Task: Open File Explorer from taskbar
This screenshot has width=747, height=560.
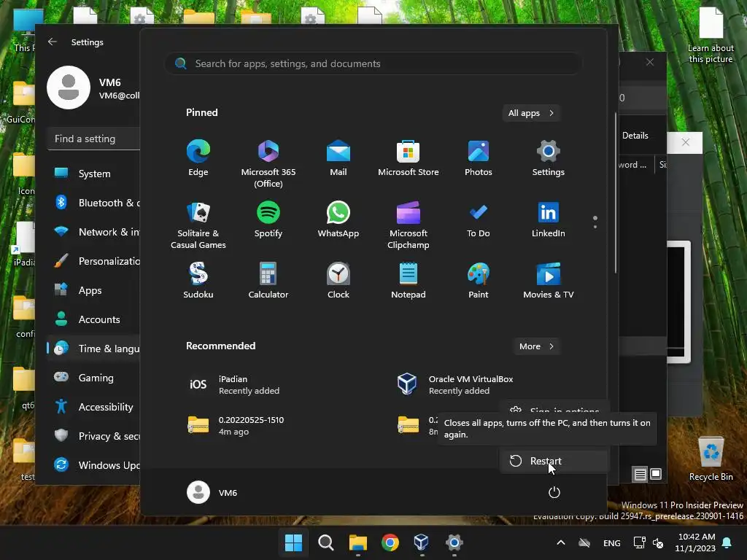Action: click(x=357, y=542)
